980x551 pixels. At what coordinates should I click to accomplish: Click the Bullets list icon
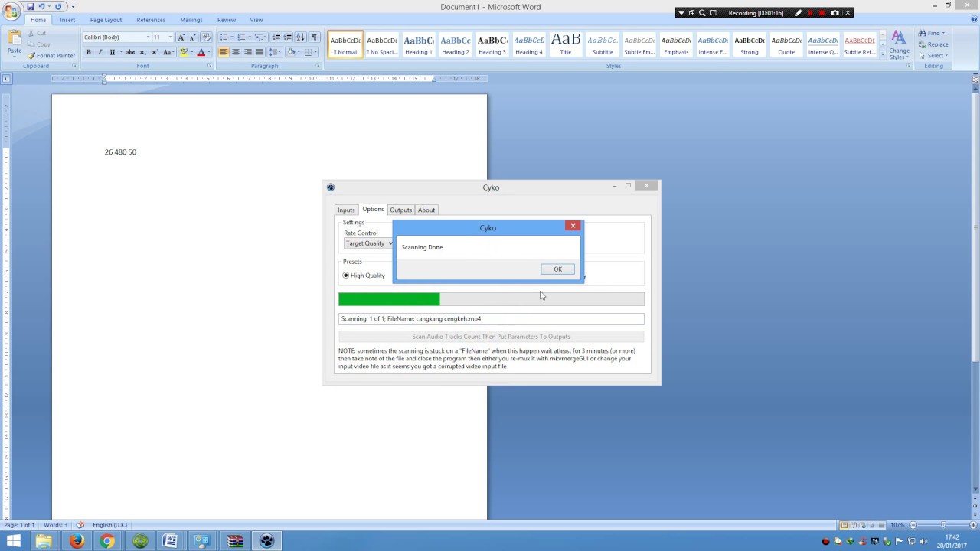click(x=224, y=37)
